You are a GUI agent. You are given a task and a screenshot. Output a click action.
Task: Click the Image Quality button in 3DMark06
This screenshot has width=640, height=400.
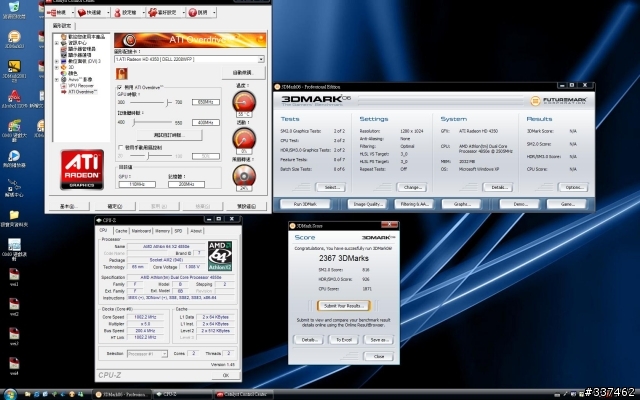click(368, 204)
